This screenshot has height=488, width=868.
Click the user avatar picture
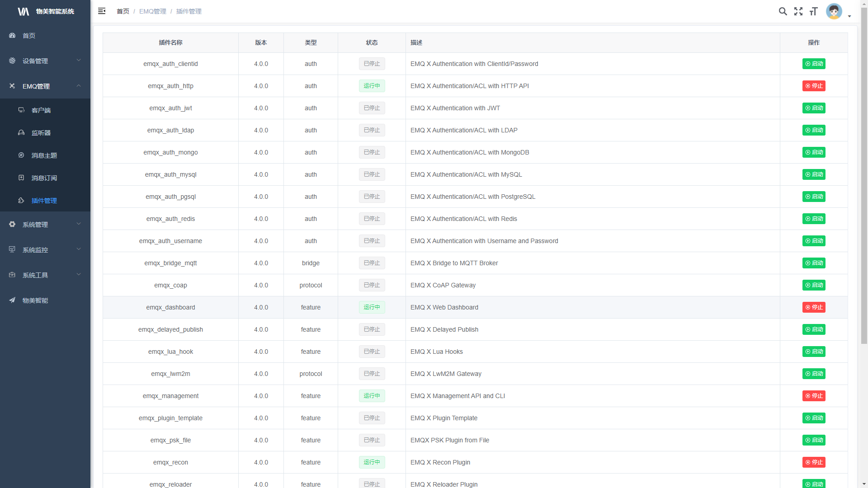point(834,11)
